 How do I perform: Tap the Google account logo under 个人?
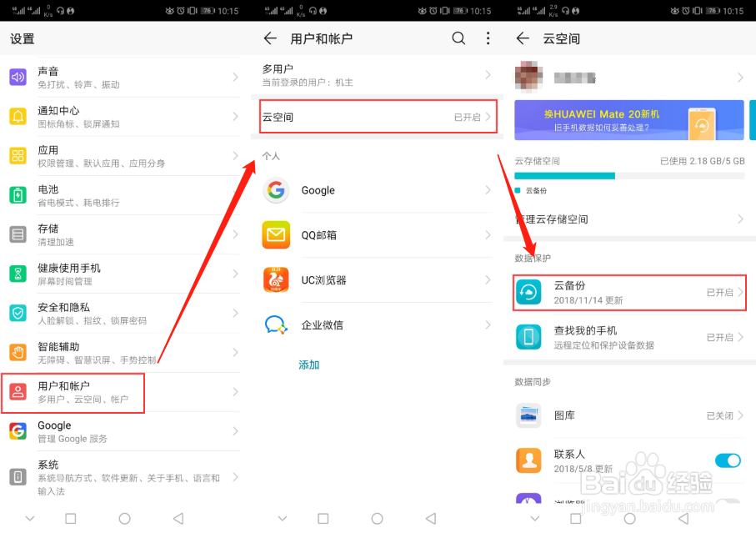pos(276,190)
